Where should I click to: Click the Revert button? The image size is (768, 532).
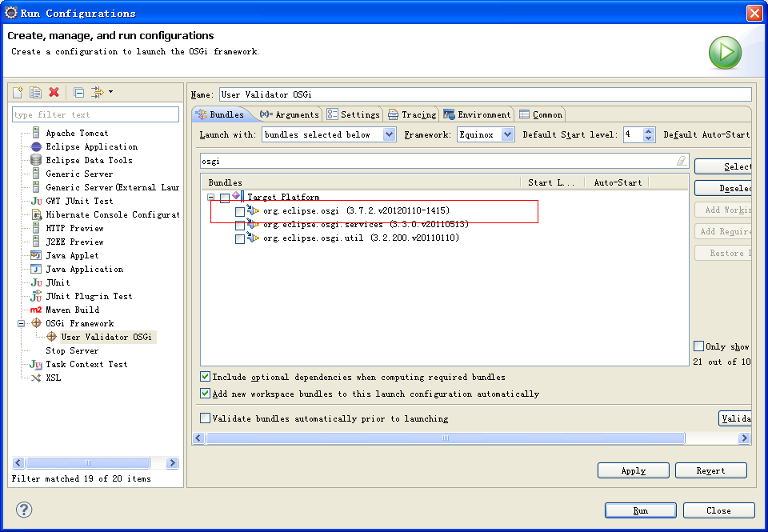click(x=710, y=470)
